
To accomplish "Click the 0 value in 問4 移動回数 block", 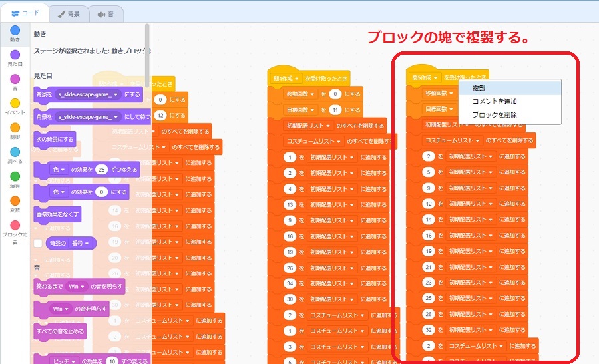I will (335, 94).
